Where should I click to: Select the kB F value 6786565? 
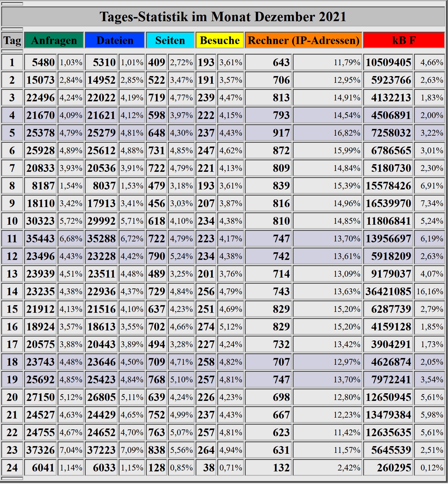coord(391,150)
